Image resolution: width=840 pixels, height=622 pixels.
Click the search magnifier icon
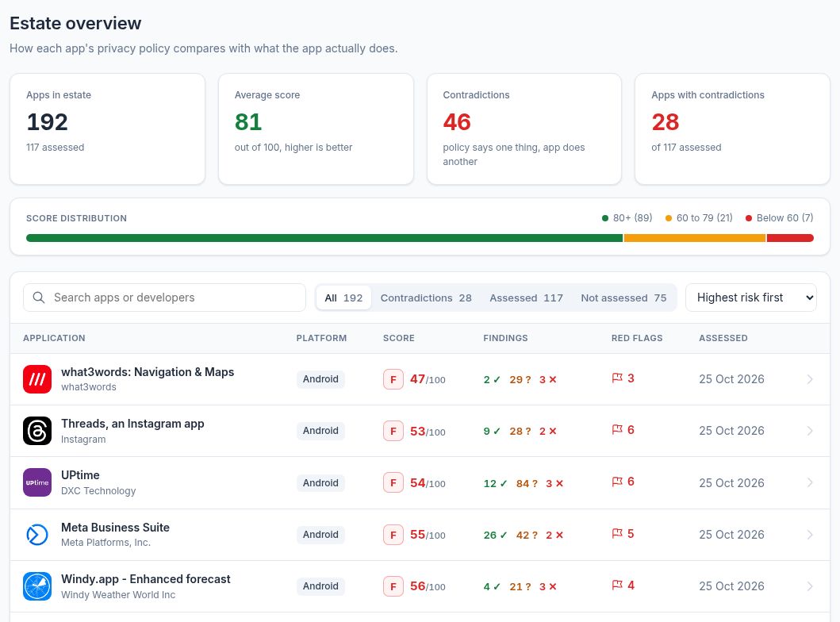[x=39, y=298]
